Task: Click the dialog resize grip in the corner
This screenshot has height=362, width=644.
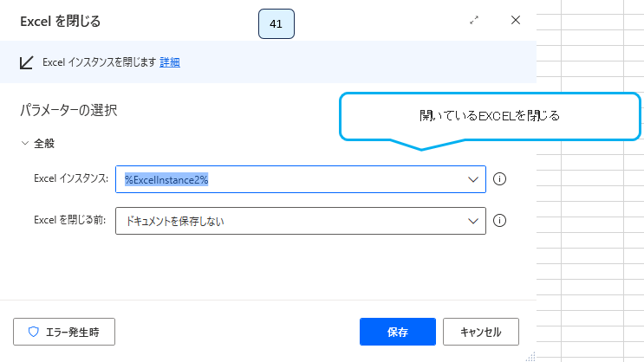Action: [x=530, y=356]
